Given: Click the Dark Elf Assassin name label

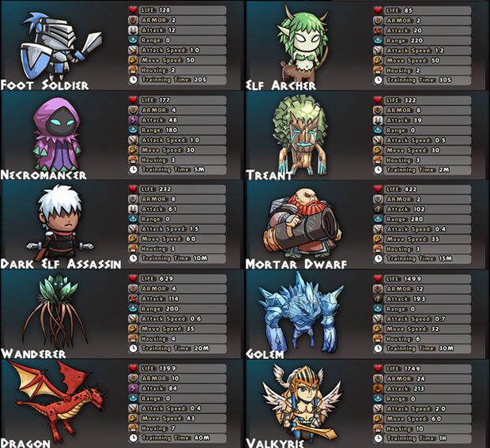Looking at the screenshot, I should 61,265.
